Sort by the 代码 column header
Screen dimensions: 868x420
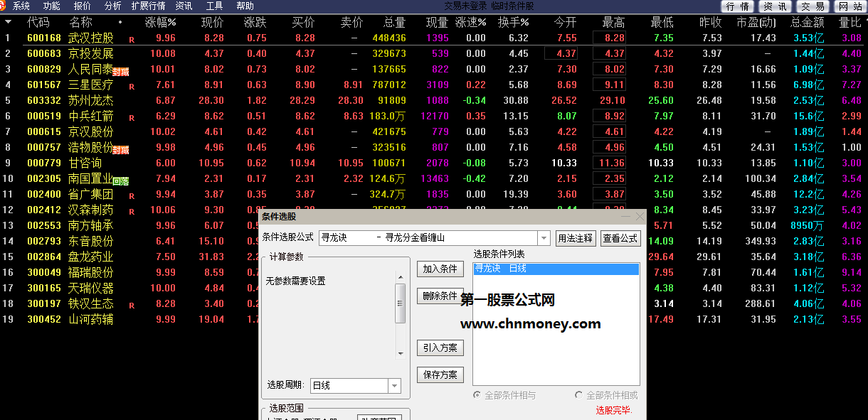click(38, 23)
